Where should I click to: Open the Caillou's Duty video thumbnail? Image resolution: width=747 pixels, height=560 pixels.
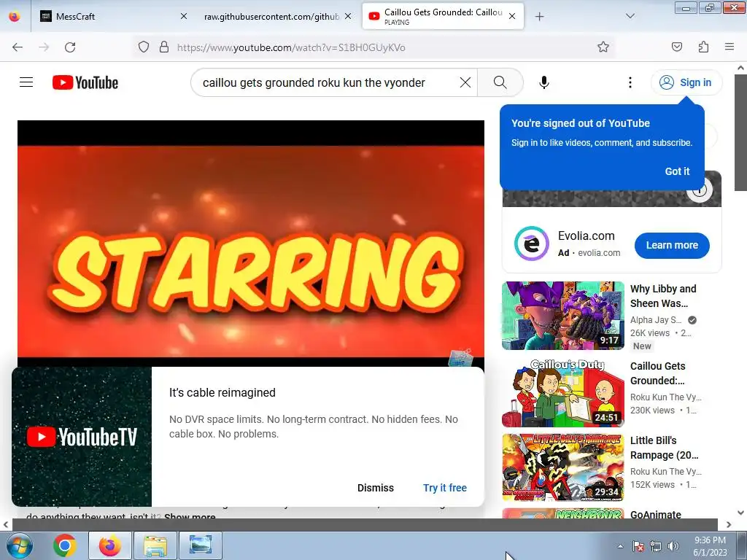pyautogui.click(x=562, y=393)
